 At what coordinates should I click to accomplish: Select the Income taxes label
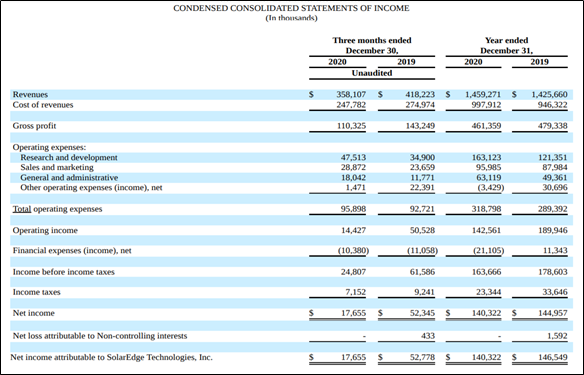[x=36, y=292]
